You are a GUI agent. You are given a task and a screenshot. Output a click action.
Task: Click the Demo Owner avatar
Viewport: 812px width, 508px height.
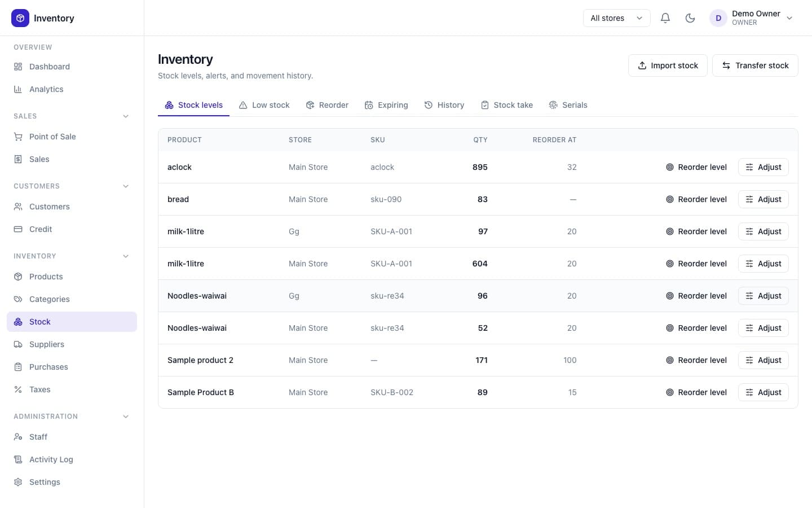point(718,18)
